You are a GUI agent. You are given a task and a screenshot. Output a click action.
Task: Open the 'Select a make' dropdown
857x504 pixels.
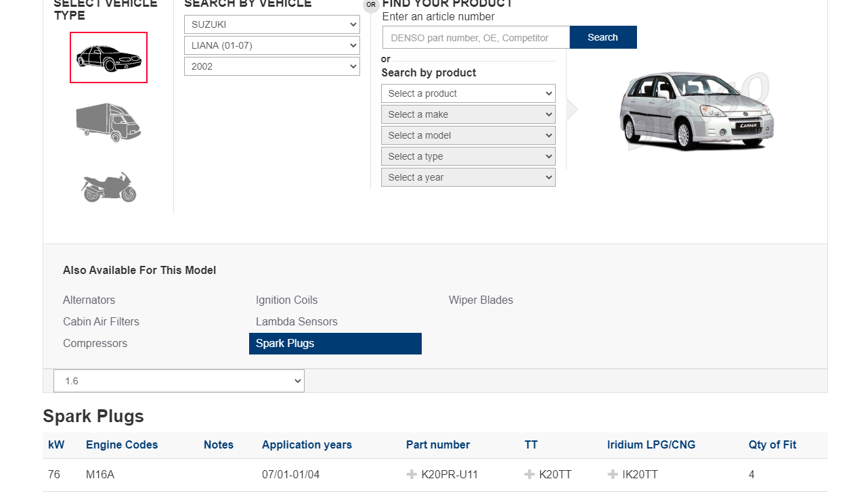pyautogui.click(x=468, y=114)
